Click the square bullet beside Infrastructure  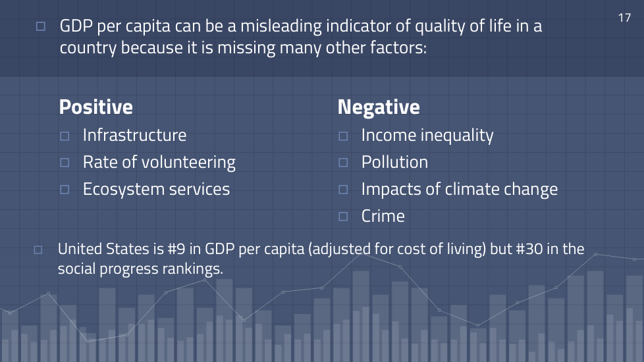[x=65, y=136]
